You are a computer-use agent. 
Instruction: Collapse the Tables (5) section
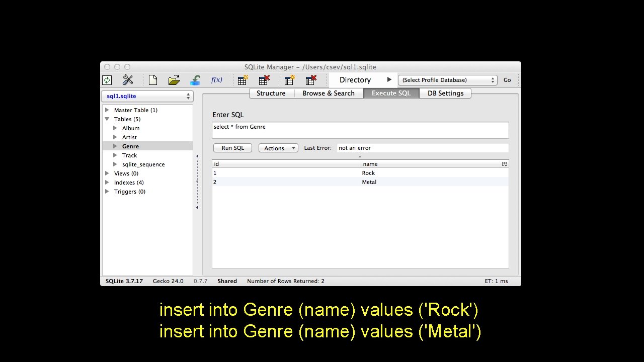click(107, 119)
